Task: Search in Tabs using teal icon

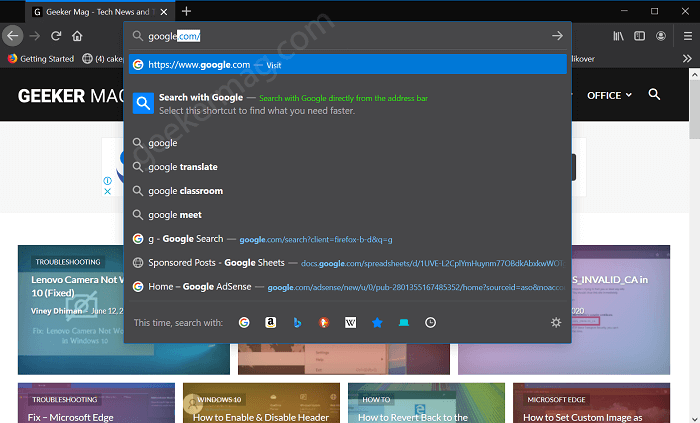Action: click(x=404, y=323)
